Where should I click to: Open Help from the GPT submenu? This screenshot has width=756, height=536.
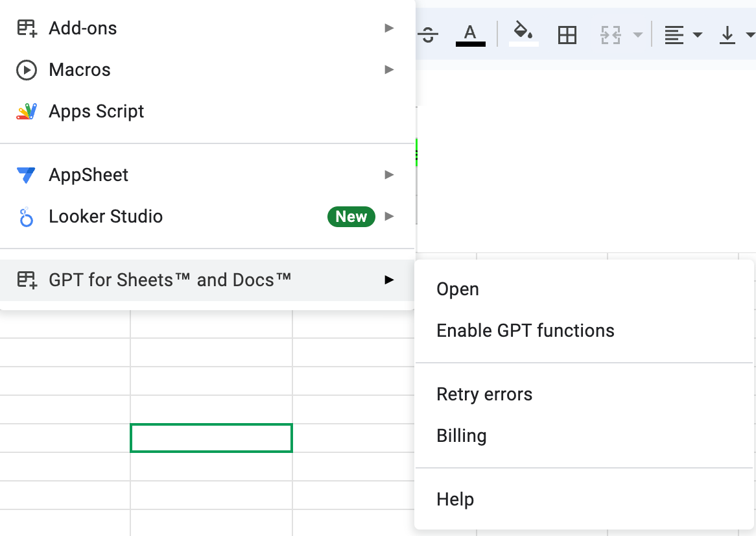(584, 499)
